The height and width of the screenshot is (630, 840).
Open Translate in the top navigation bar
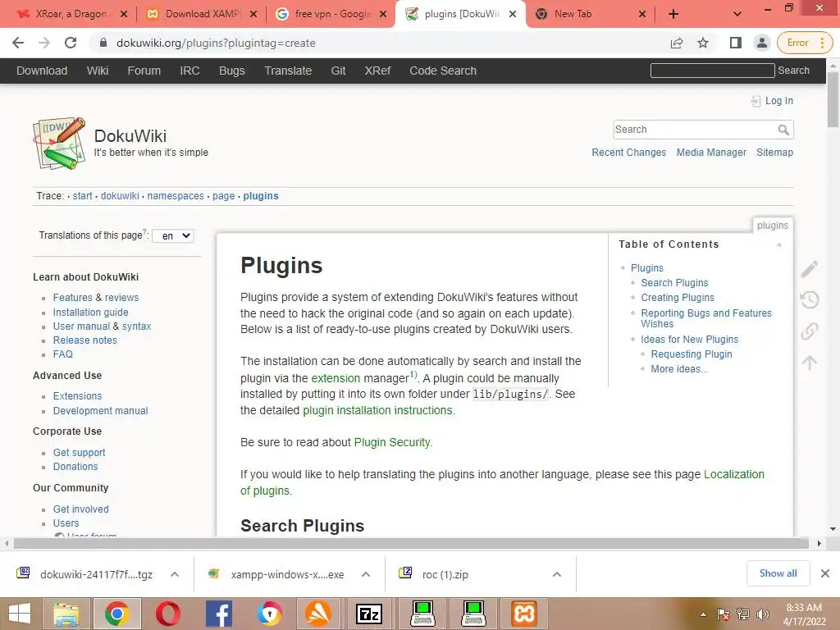tap(288, 71)
